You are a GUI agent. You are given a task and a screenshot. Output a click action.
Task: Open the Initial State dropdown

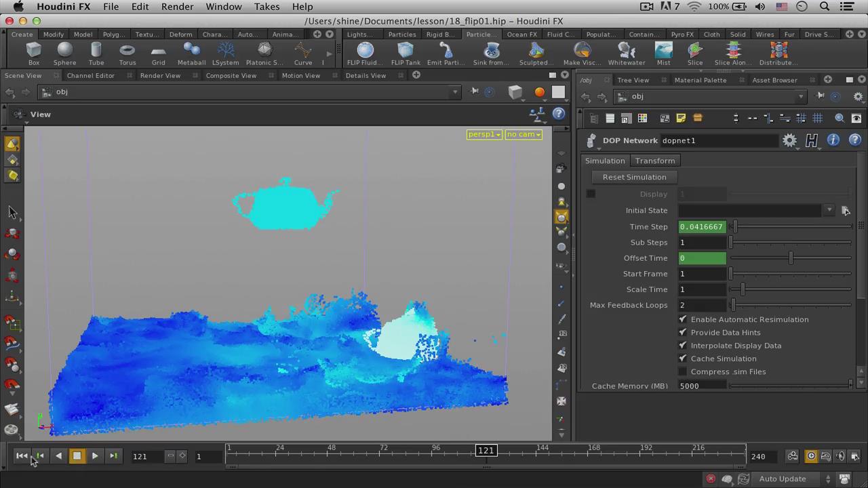pos(829,210)
